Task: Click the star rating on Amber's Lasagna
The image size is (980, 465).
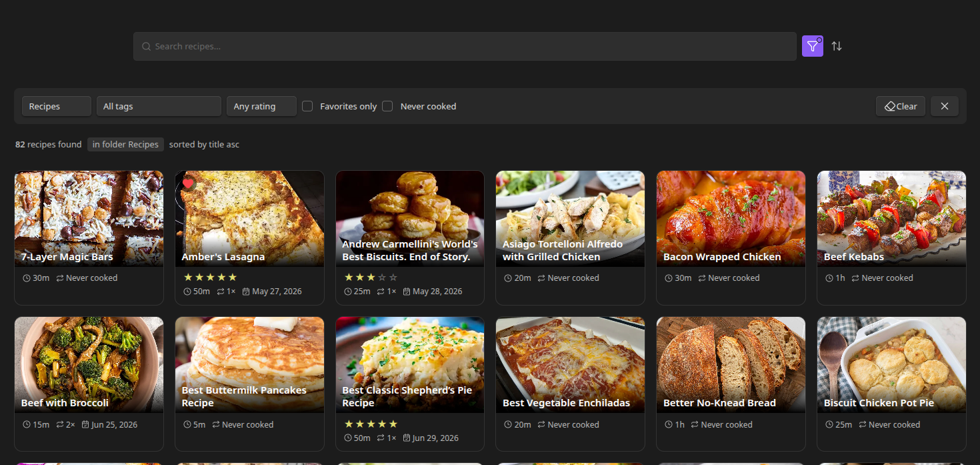Action: [x=210, y=277]
